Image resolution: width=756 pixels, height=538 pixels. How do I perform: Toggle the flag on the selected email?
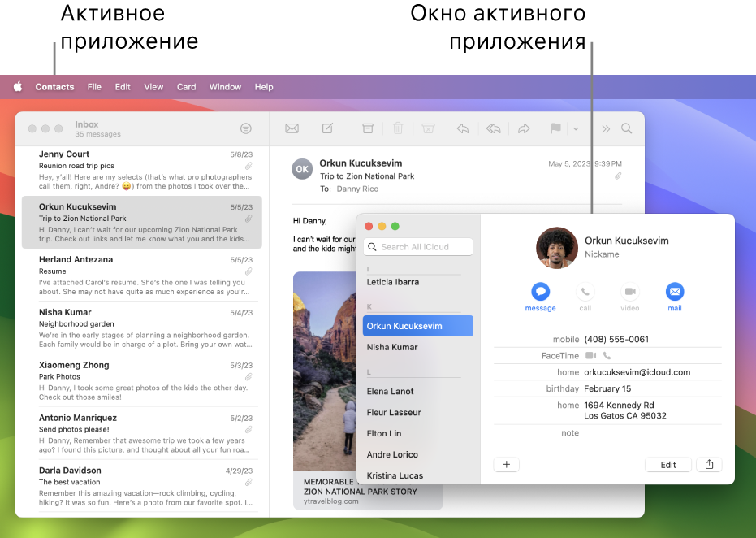pos(556,128)
